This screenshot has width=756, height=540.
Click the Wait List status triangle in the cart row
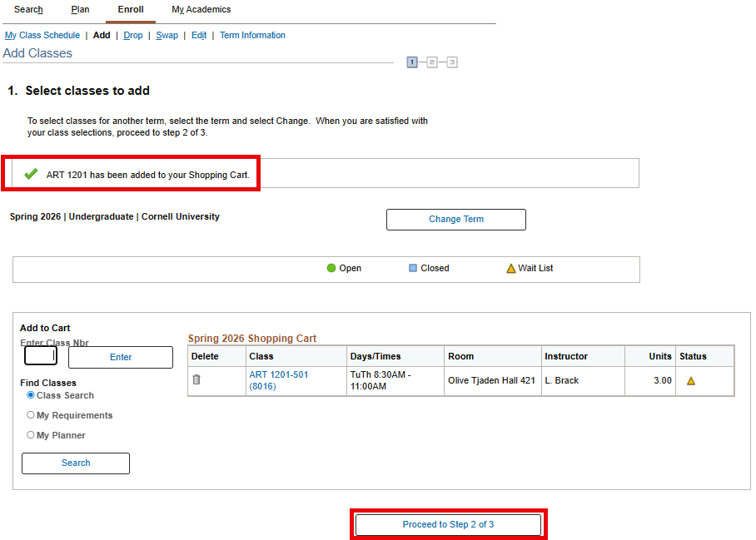click(x=690, y=381)
